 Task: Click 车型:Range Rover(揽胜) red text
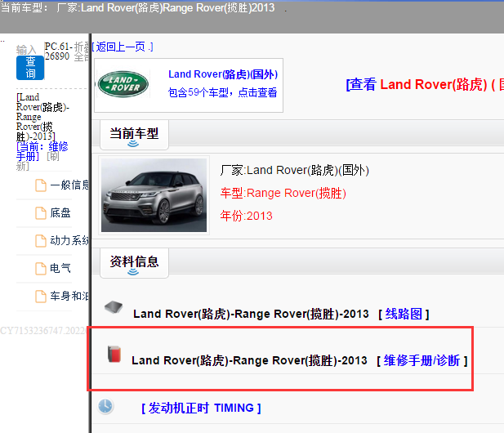point(283,193)
